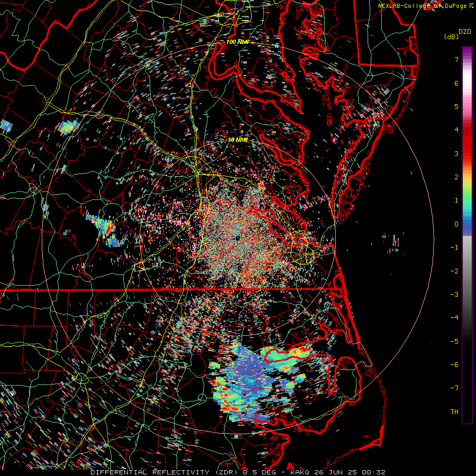The width and height of the screenshot is (476, 476).
Task: Click scale value 4 on legend
Action: 456,130
